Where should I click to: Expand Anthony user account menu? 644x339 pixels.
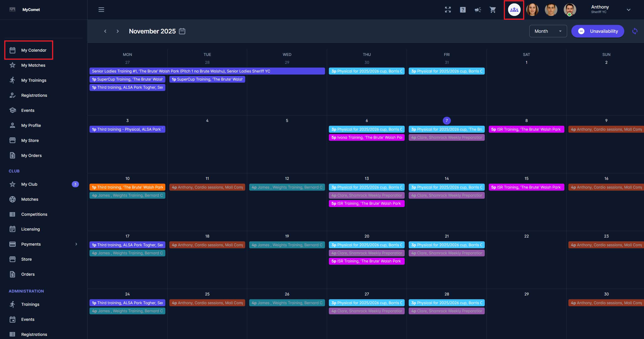tap(628, 10)
